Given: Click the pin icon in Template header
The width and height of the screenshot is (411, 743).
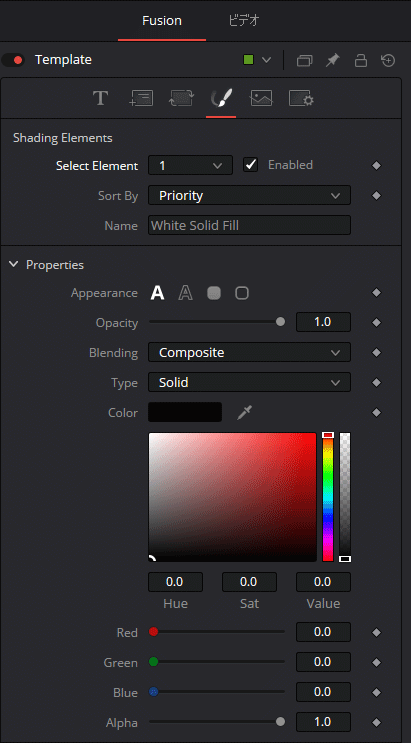Looking at the screenshot, I should tap(333, 60).
